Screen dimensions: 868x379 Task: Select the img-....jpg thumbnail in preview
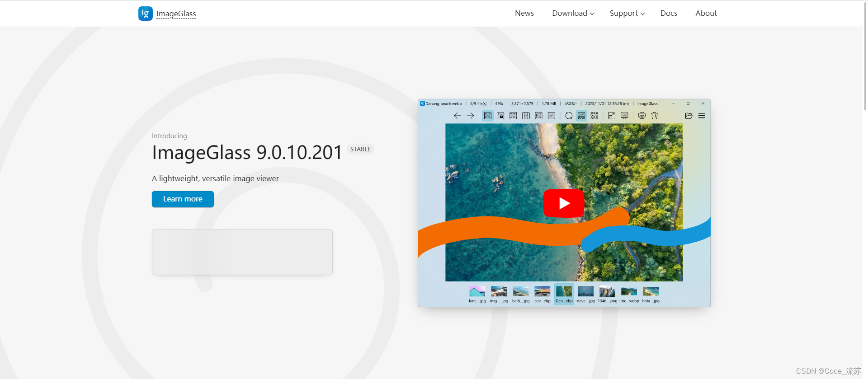[x=499, y=294]
